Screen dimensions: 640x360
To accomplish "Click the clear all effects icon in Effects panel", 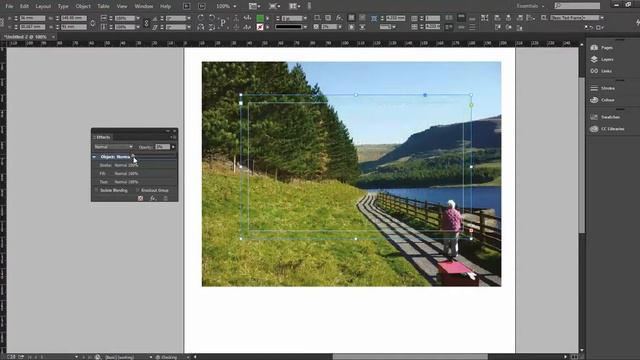I will tap(140, 198).
